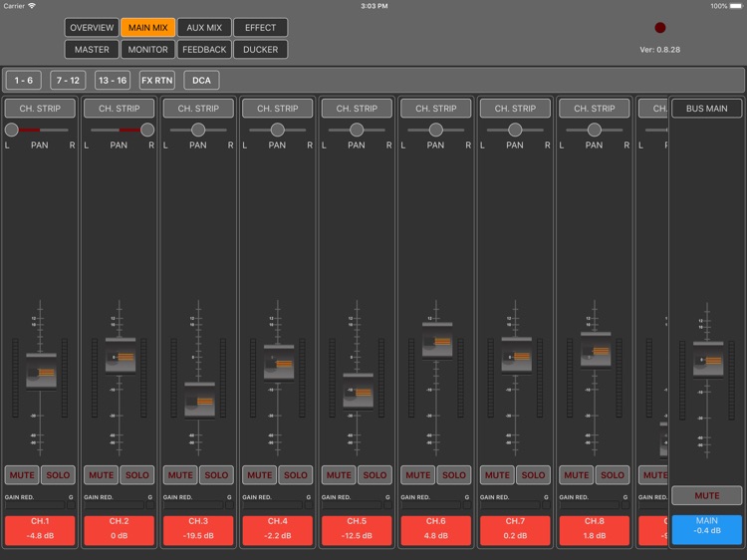Click the CH.1 pan knob

[x=12, y=130]
